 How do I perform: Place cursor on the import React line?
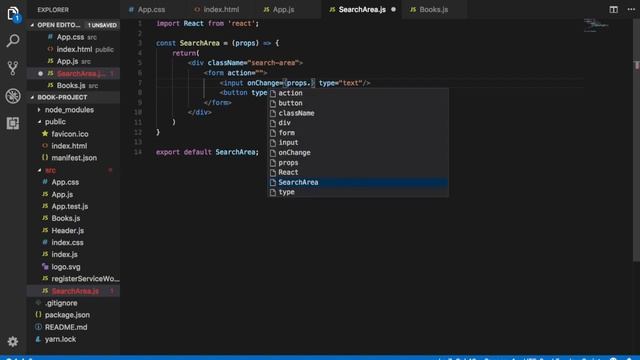[207, 24]
